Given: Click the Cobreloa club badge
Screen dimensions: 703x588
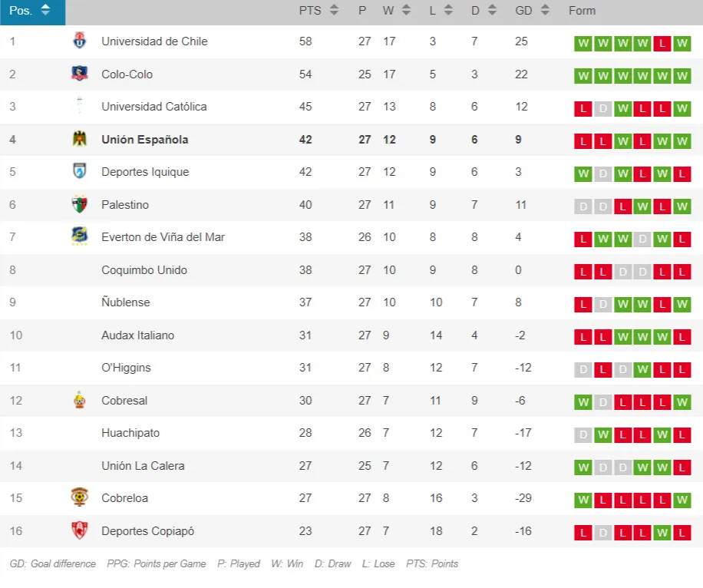Looking at the screenshot, I should 79,498.
